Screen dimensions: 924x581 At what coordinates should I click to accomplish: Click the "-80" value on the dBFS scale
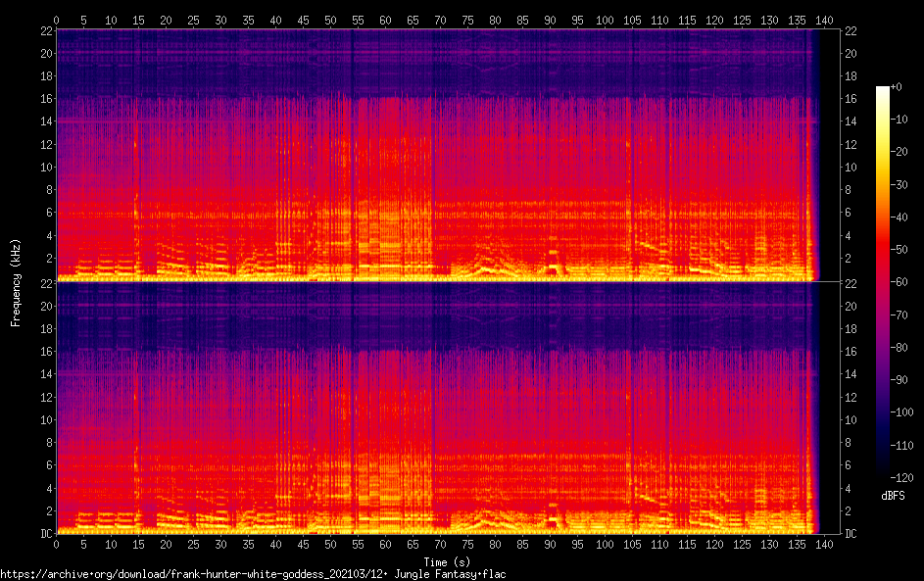tap(900, 347)
